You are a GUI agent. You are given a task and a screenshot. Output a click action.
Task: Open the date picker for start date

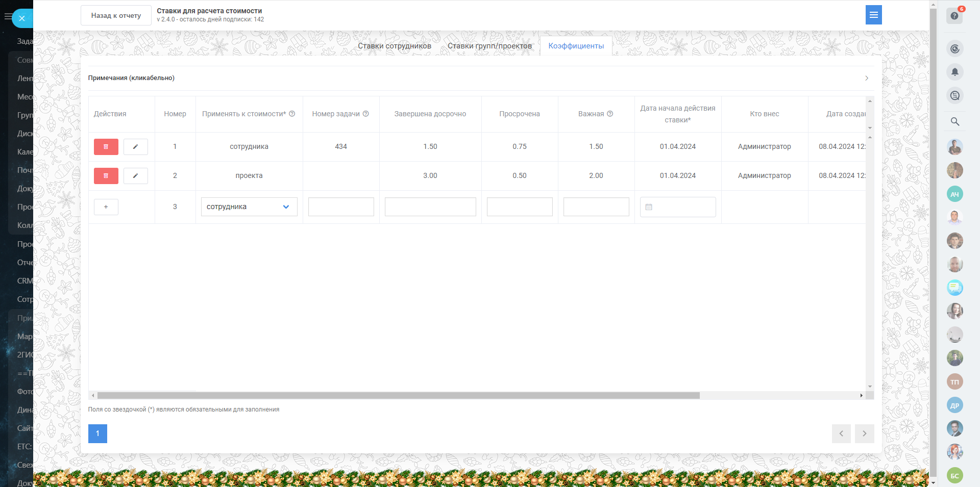677,207
